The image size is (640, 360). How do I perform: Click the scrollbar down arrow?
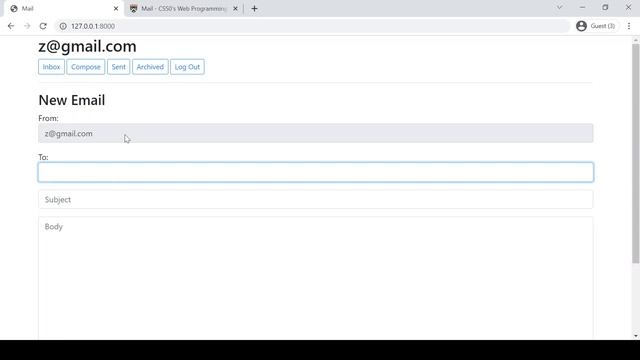click(636, 336)
